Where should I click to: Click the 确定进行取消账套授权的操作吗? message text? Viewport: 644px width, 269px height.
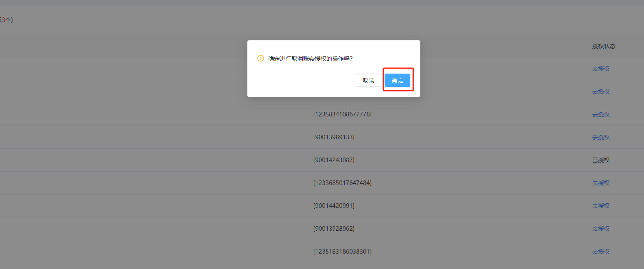310,59
